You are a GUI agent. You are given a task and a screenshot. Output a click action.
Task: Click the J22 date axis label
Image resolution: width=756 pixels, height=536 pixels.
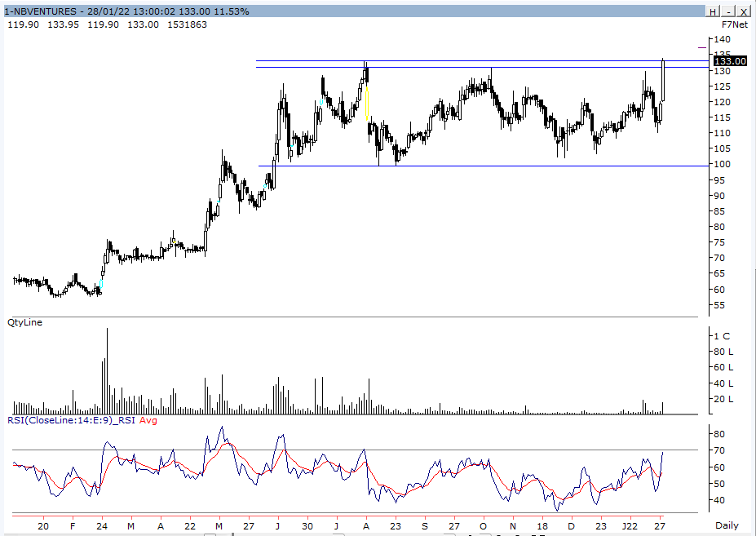[630, 526]
